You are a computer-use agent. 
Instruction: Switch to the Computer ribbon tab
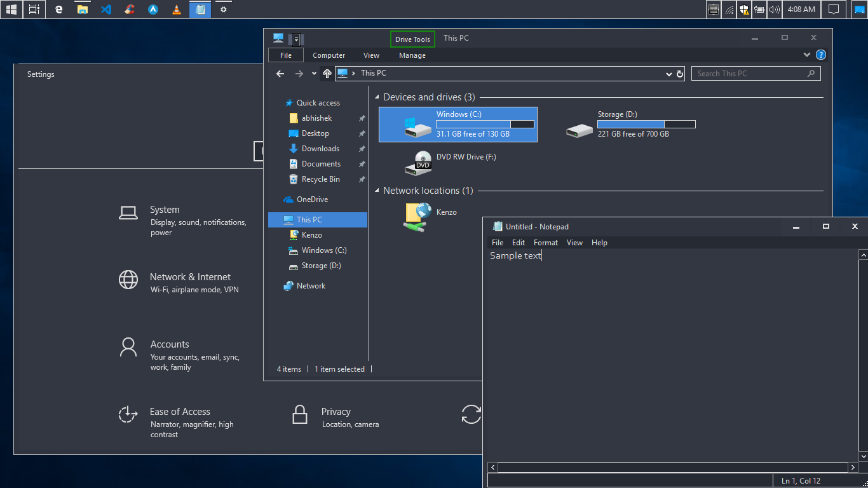pyautogui.click(x=329, y=55)
